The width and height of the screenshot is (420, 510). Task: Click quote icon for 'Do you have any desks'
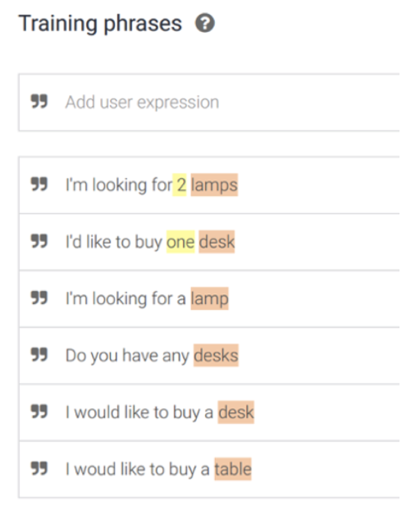tap(39, 354)
